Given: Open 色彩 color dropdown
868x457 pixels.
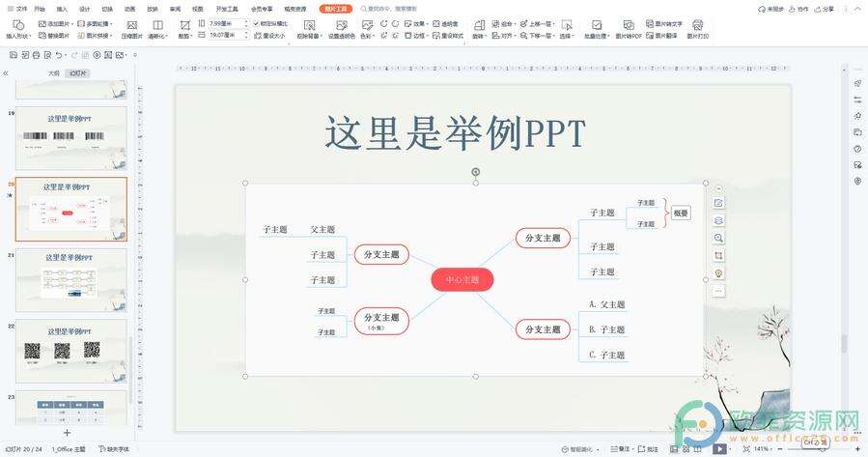Looking at the screenshot, I should click(x=368, y=29).
